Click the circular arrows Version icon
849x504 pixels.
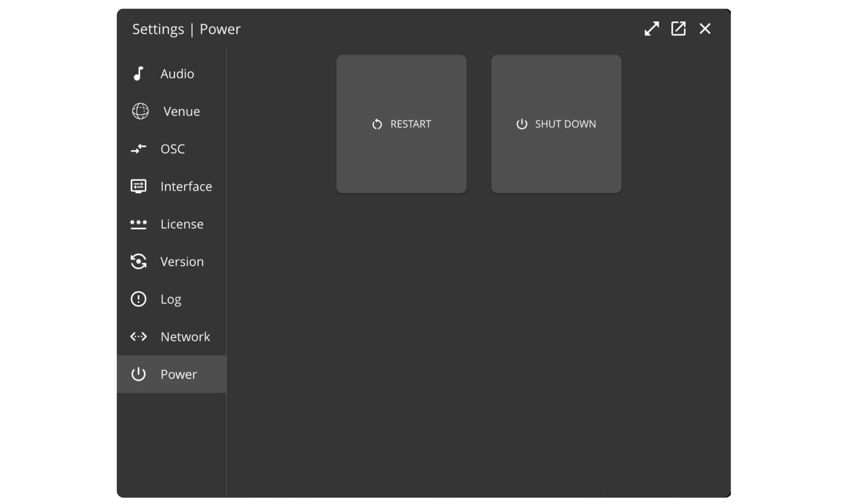pyautogui.click(x=138, y=262)
